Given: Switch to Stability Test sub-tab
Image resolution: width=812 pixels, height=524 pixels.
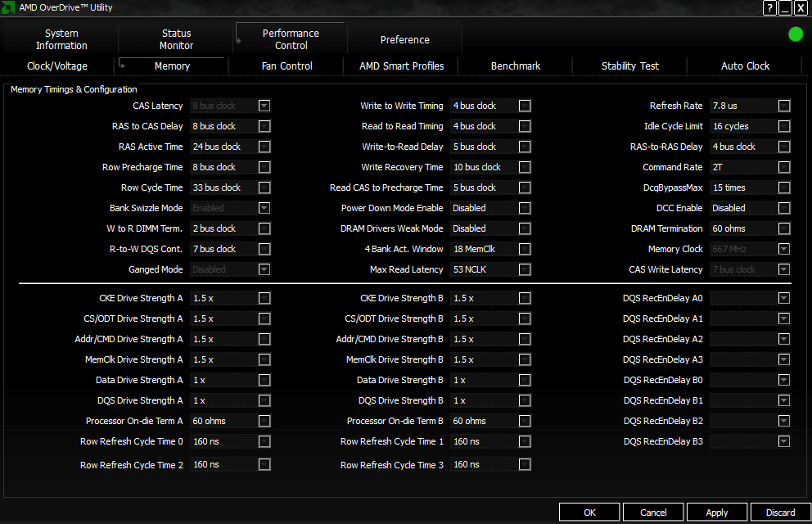Looking at the screenshot, I should click(629, 65).
